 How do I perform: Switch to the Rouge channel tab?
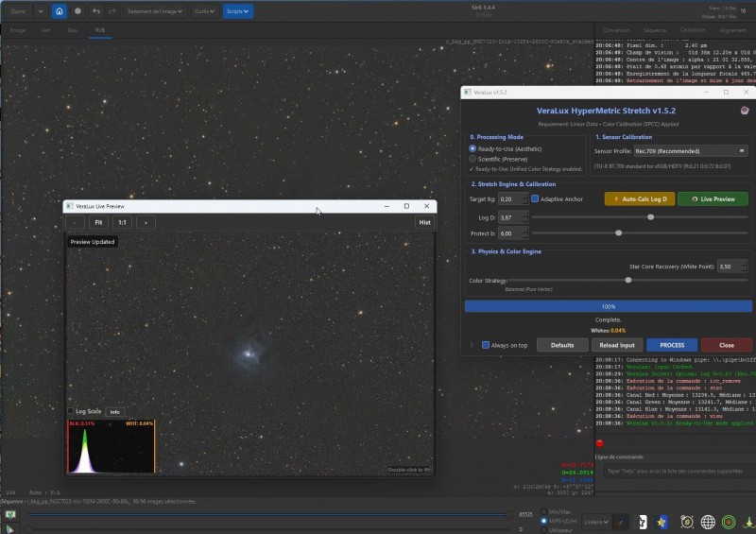17,30
